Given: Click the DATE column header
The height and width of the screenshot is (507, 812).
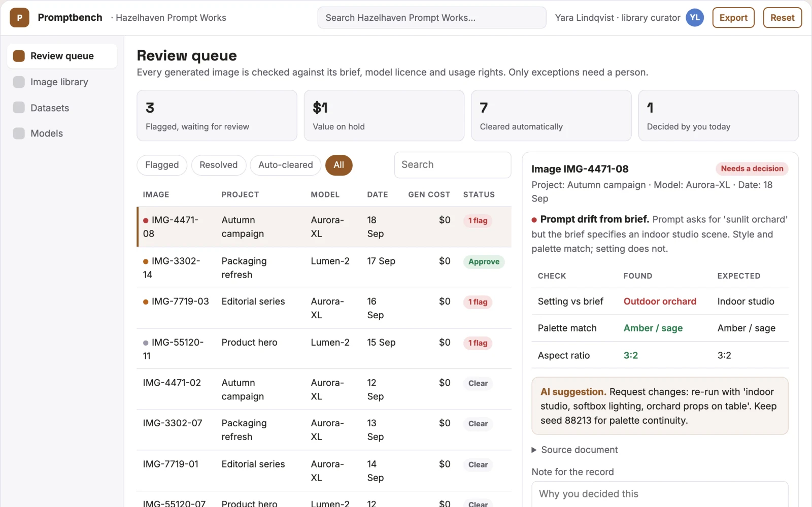Looking at the screenshot, I should 378,194.
